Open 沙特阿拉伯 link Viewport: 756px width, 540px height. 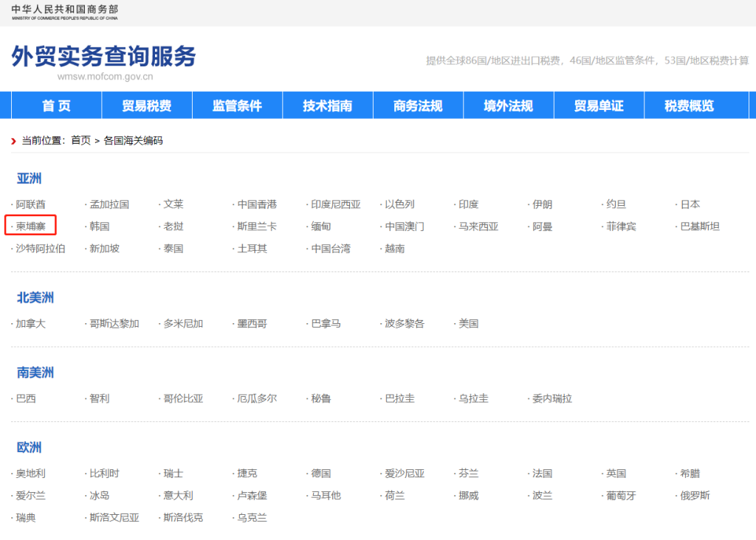pyautogui.click(x=41, y=249)
